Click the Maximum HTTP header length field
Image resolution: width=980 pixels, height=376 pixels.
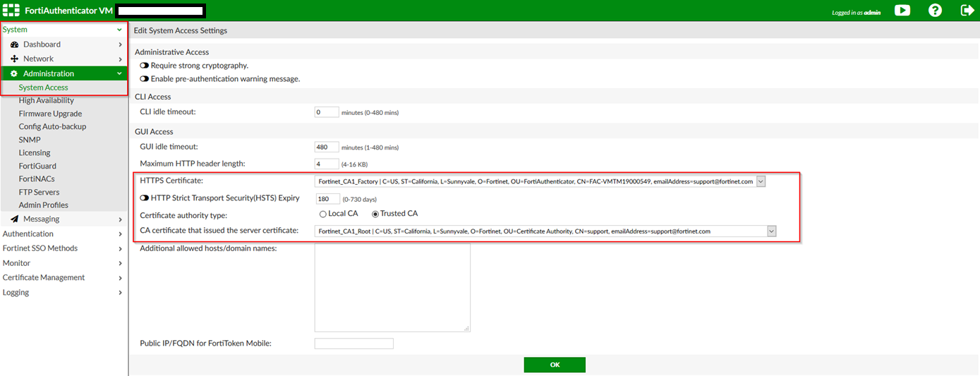click(327, 164)
